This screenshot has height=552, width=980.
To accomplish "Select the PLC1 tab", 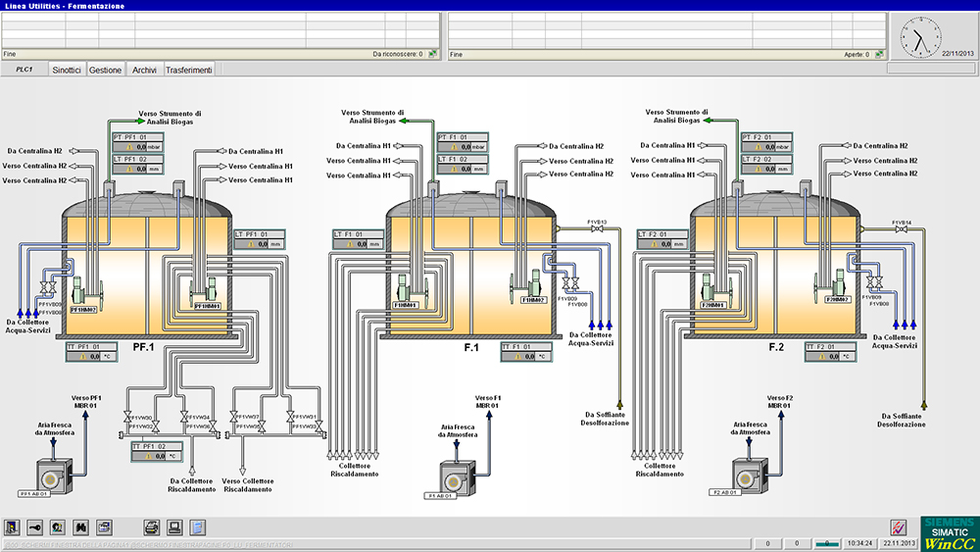I will tap(24, 70).
